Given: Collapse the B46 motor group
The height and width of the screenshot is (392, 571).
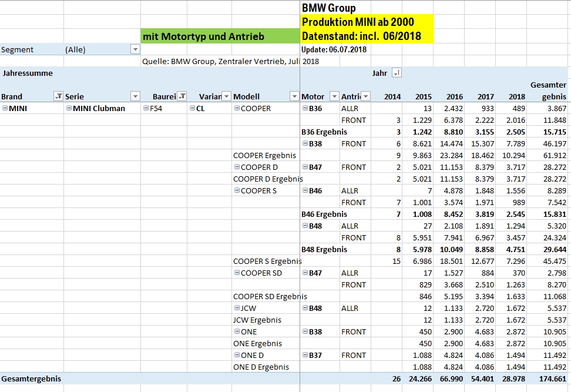Looking at the screenshot, I should (x=305, y=190).
